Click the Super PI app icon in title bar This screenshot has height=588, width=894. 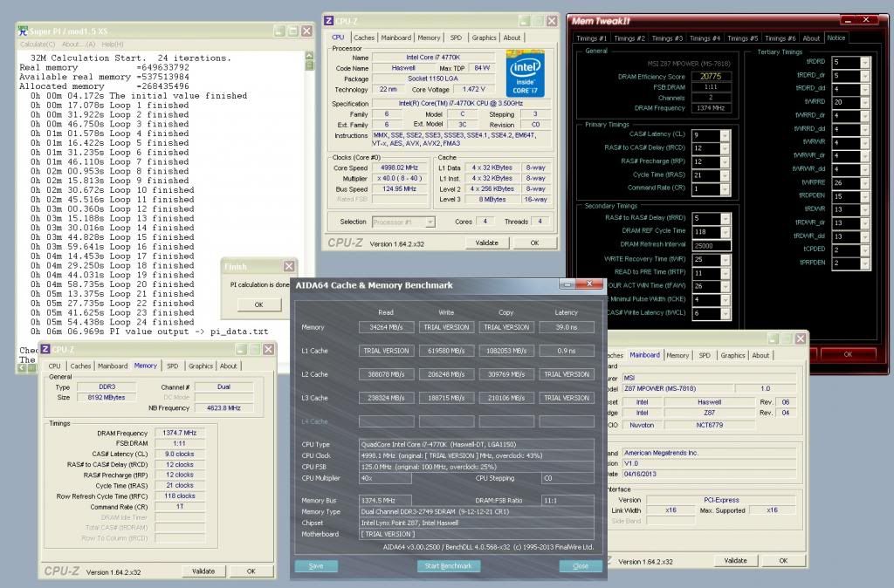(23, 31)
